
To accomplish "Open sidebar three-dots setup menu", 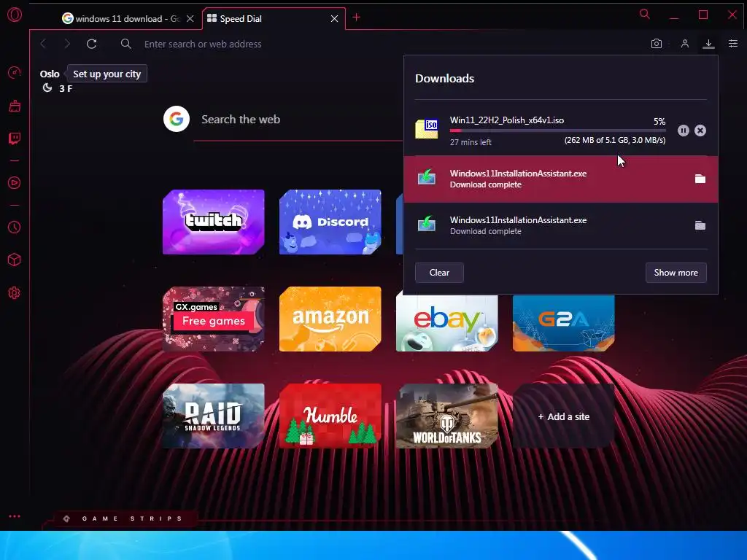I will tap(15, 516).
